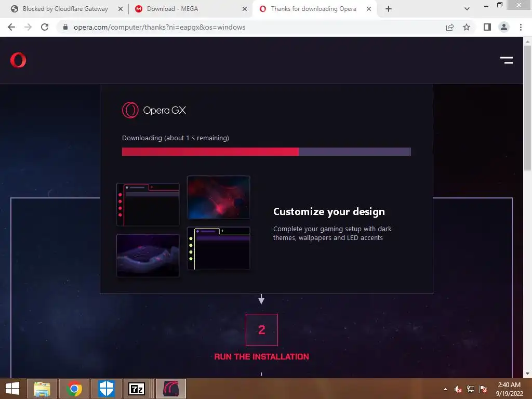Restore down the Chrome window
The image size is (532, 399).
click(x=499, y=5)
